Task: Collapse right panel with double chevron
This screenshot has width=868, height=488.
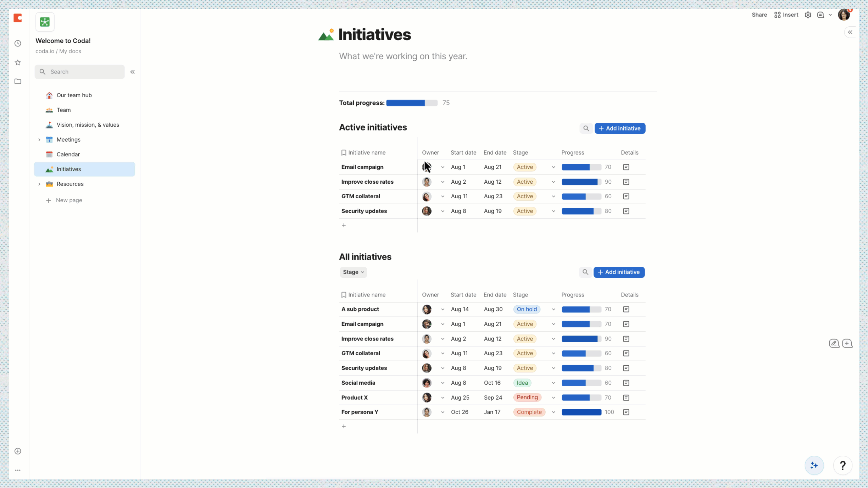Action: pyautogui.click(x=850, y=32)
